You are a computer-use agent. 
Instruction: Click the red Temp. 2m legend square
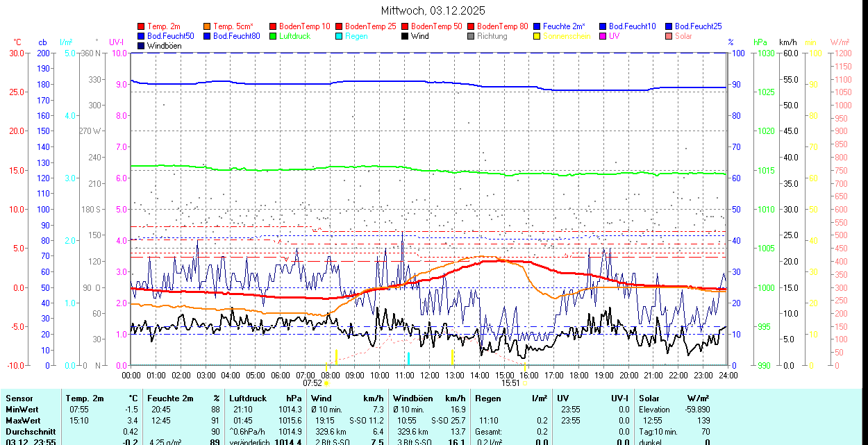point(142,26)
